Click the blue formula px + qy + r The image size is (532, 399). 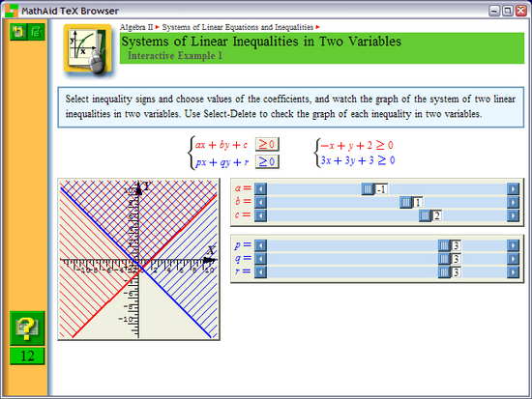222,162
